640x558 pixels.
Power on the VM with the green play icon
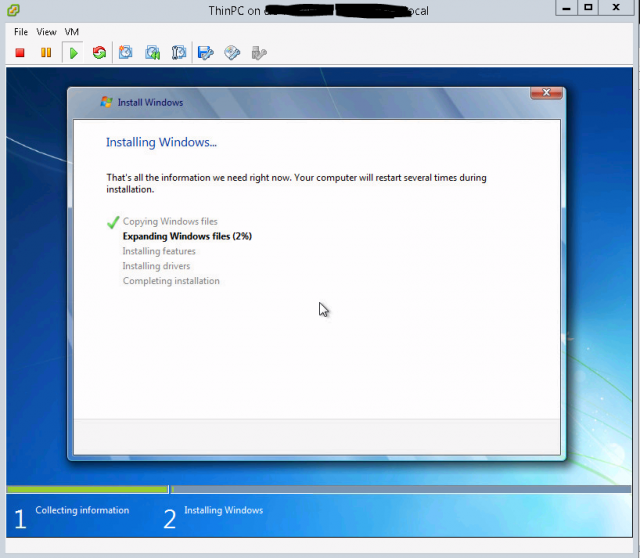tap(73, 53)
